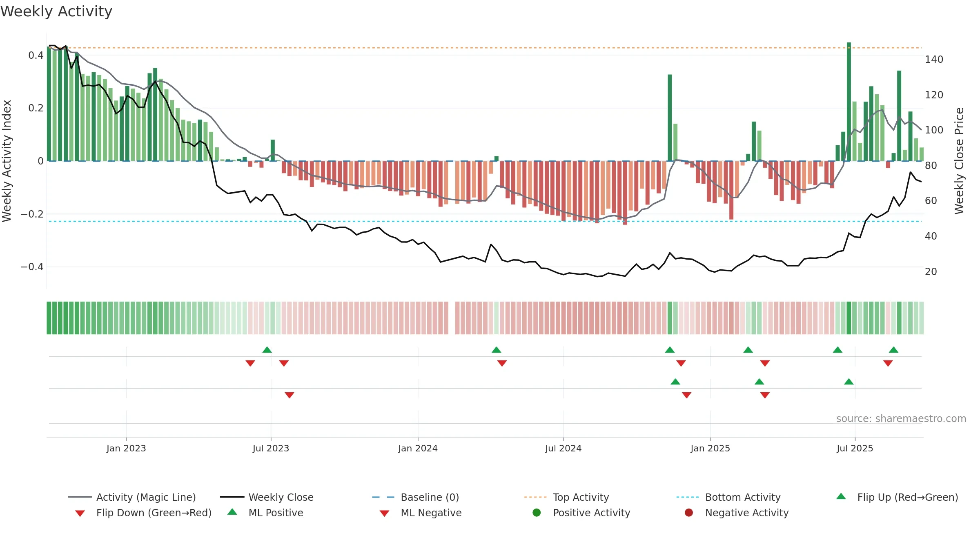The height and width of the screenshot is (551, 980).
Task: Click the Jan 2025 x-axis label
Action: pos(710,448)
